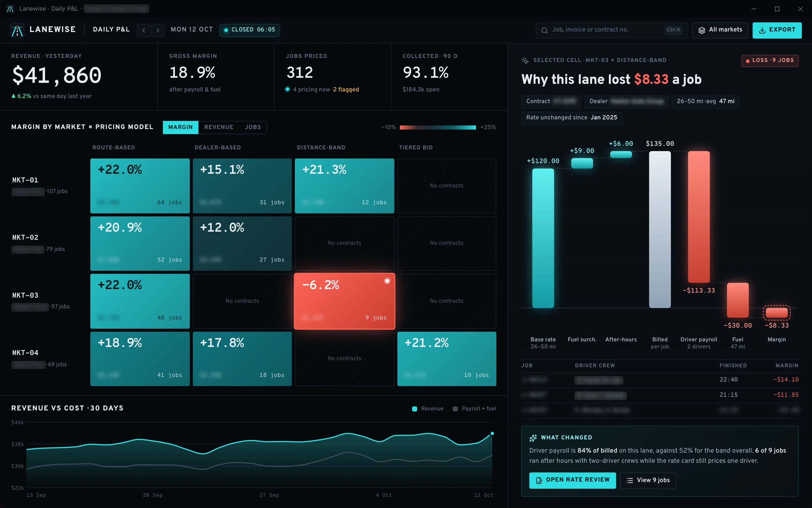Viewport: 812px width, 508px height.
Task: Click the search magnifier icon
Action: tap(544, 30)
